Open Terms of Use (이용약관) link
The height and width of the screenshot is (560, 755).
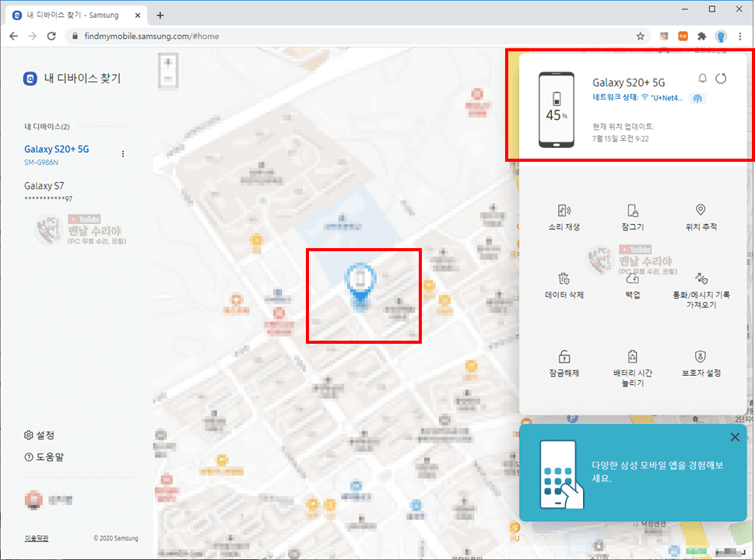[x=37, y=538]
